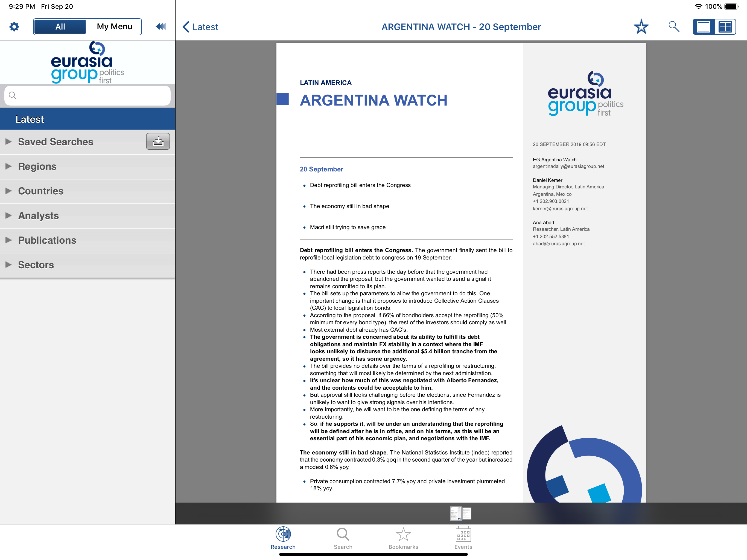
Task: Email abad@eurasiagroup.net
Action: coord(559,244)
